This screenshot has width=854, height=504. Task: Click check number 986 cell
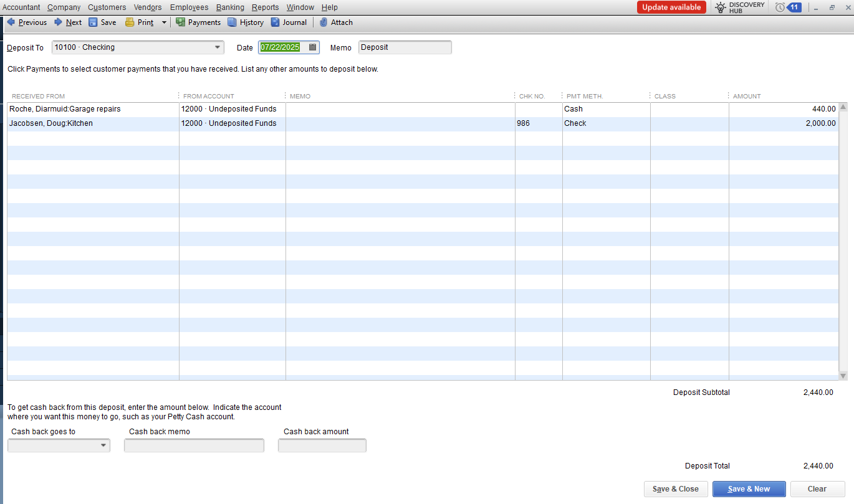click(x=539, y=123)
